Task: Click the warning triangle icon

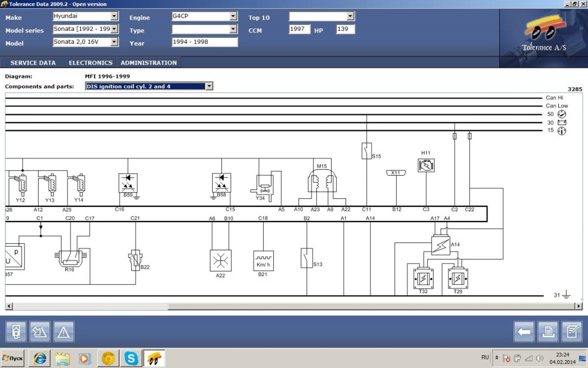Action: (64, 332)
